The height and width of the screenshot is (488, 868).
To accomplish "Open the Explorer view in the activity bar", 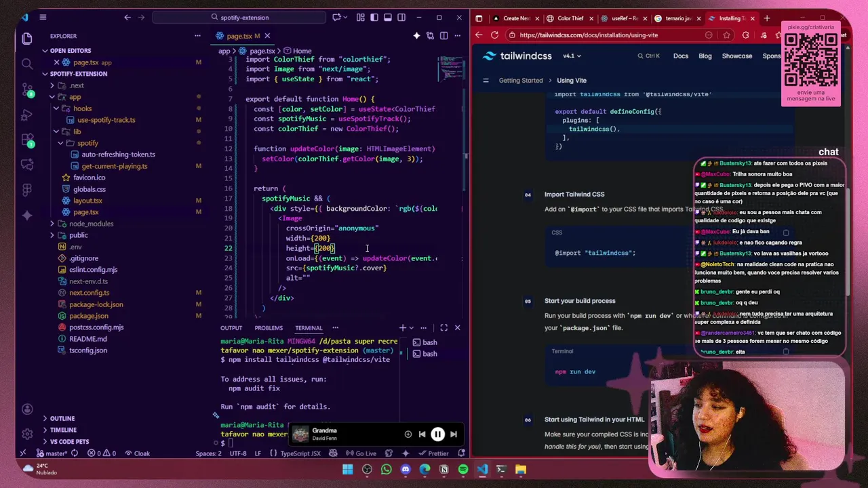I will [27, 39].
